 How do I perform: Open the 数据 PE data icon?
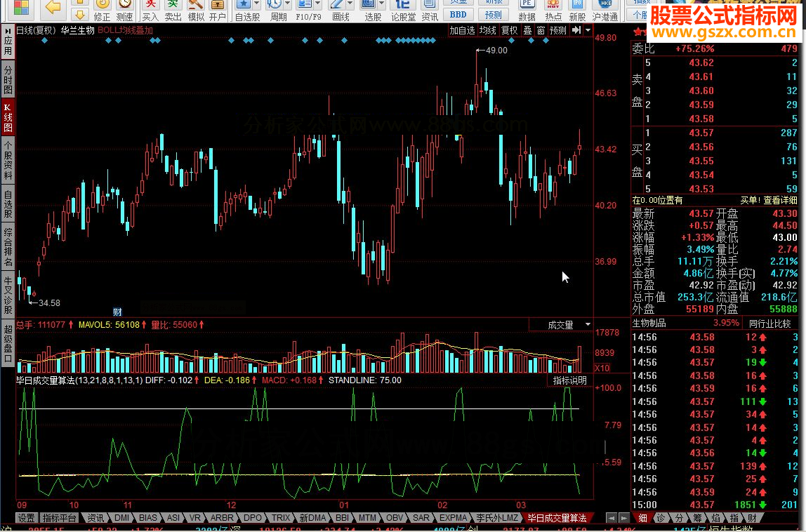(x=527, y=11)
